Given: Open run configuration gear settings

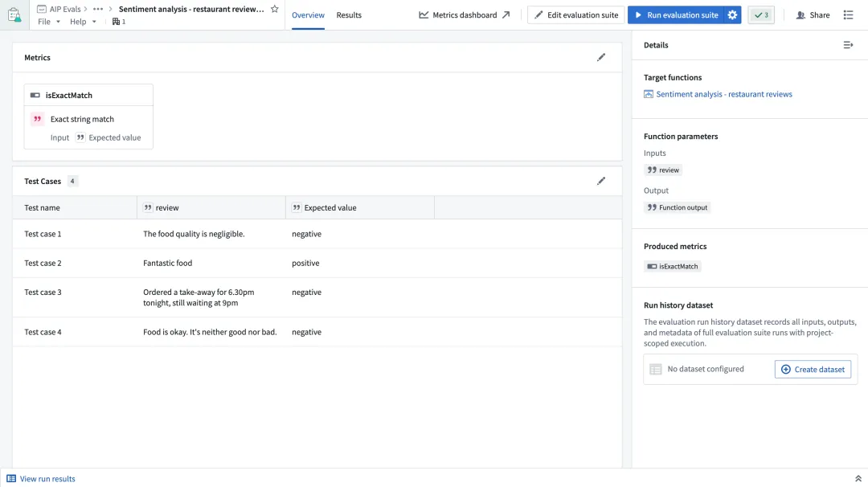Looking at the screenshot, I should pos(732,15).
